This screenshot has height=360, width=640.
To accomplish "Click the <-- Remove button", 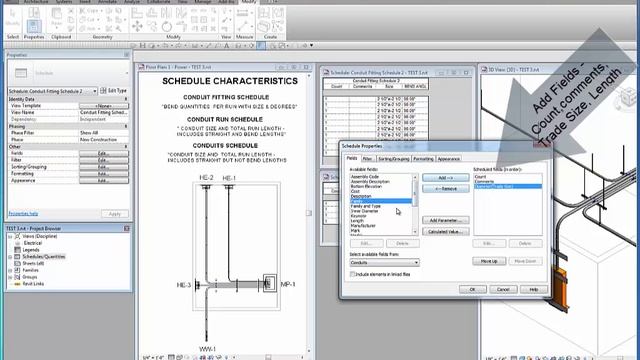I will (446, 189).
